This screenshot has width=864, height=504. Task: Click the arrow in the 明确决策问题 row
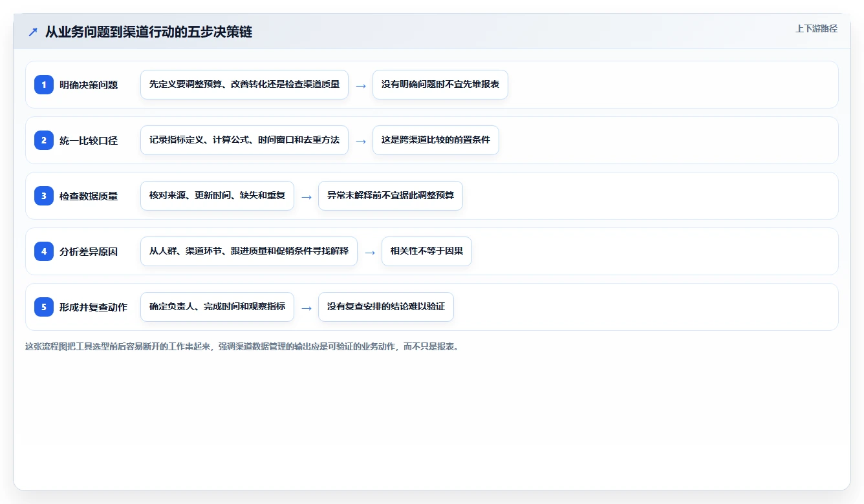(361, 85)
